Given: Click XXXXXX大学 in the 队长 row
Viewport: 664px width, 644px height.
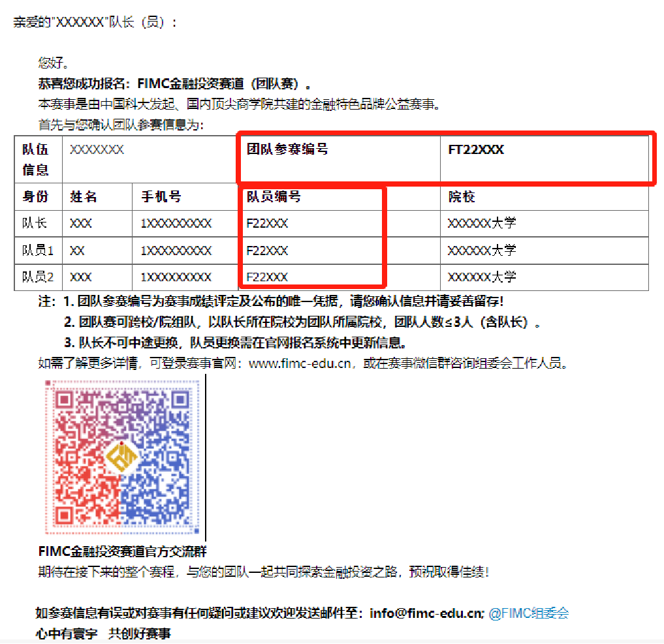Looking at the screenshot, I should [482, 223].
